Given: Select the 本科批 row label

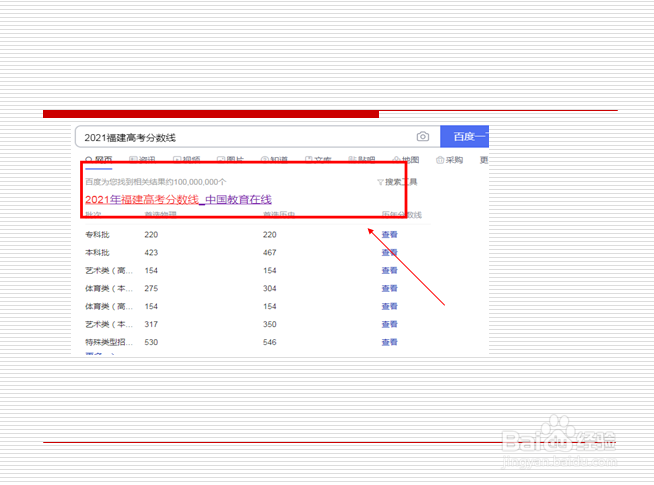Looking at the screenshot, I should coord(97,252).
